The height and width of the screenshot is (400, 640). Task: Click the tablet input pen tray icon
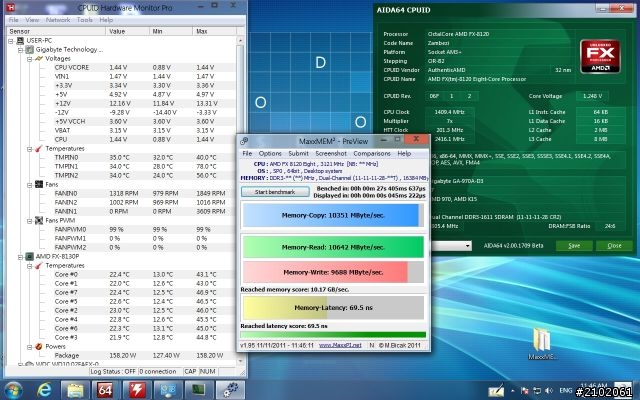pyautogui.click(x=496, y=391)
